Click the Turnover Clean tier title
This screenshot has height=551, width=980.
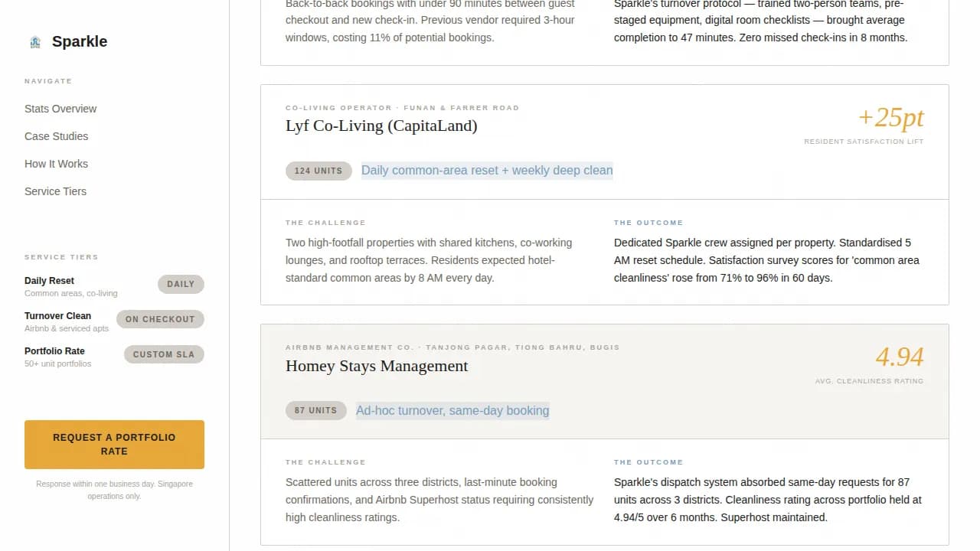(57, 316)
